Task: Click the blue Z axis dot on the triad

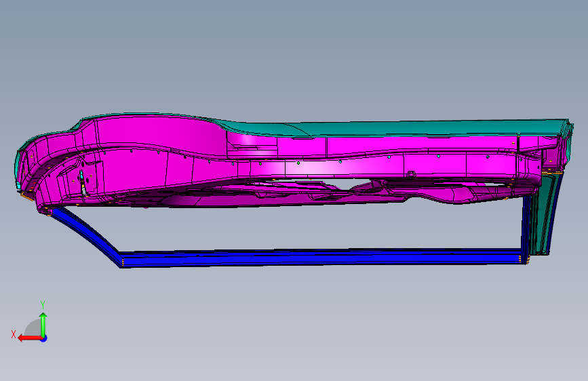Action: click(44, 338)
